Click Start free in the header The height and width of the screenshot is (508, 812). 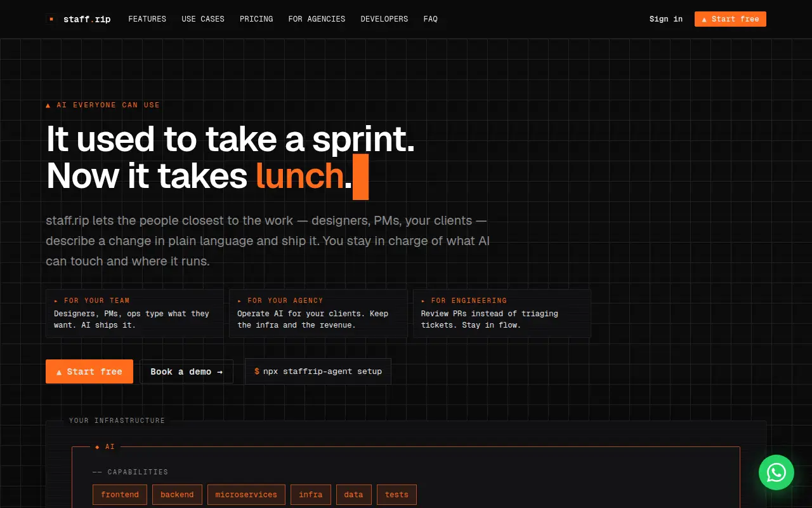[730, 19]
